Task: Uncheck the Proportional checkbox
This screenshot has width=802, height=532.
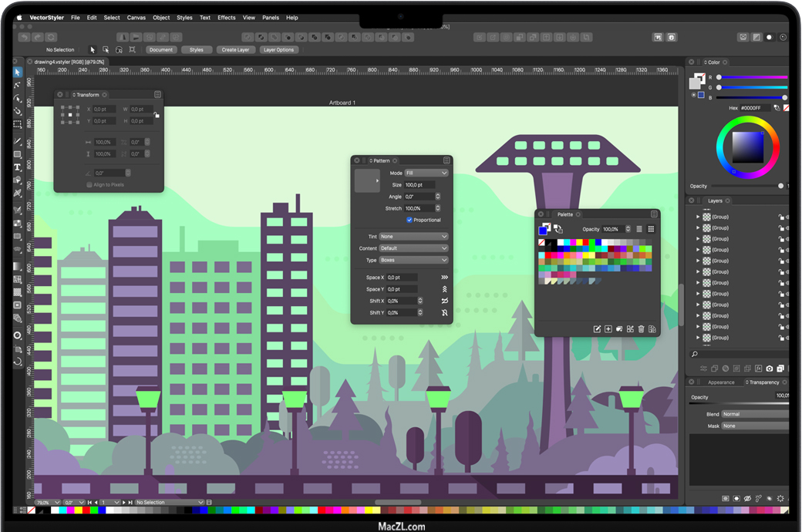Action: (409, 220)
